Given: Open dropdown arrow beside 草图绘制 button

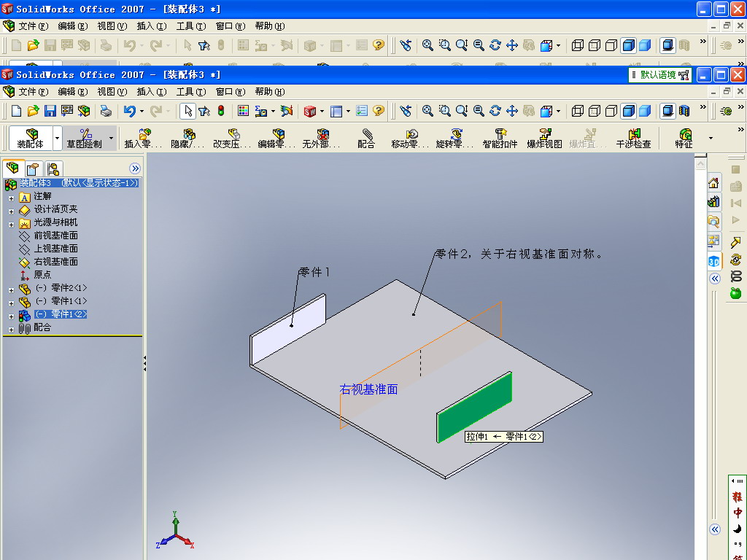Looking at the screenshot, I should [x=111, y=138].
